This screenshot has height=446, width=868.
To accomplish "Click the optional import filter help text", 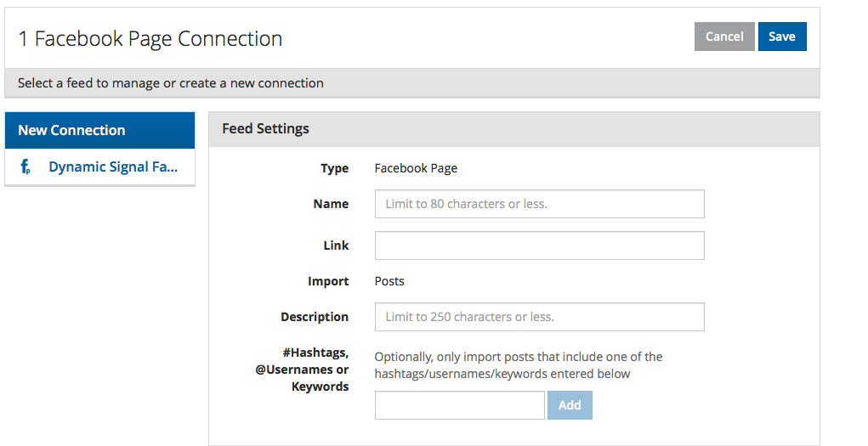I will click(518, 365).
